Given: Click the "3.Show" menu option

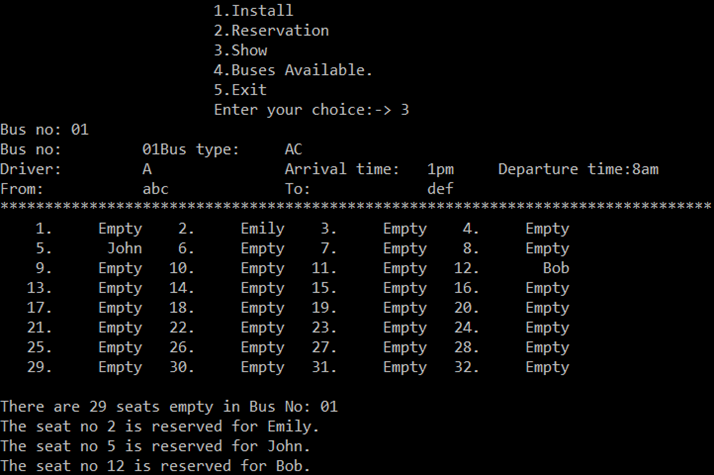Looking at the screenshot, I should point(240,50).
